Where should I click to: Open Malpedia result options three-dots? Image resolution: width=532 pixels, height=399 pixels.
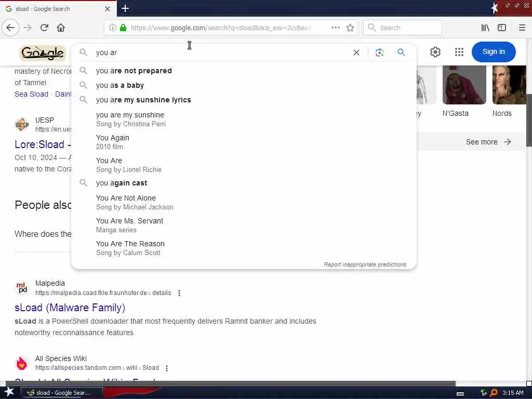pyautogui.click(x=179, y=293)
